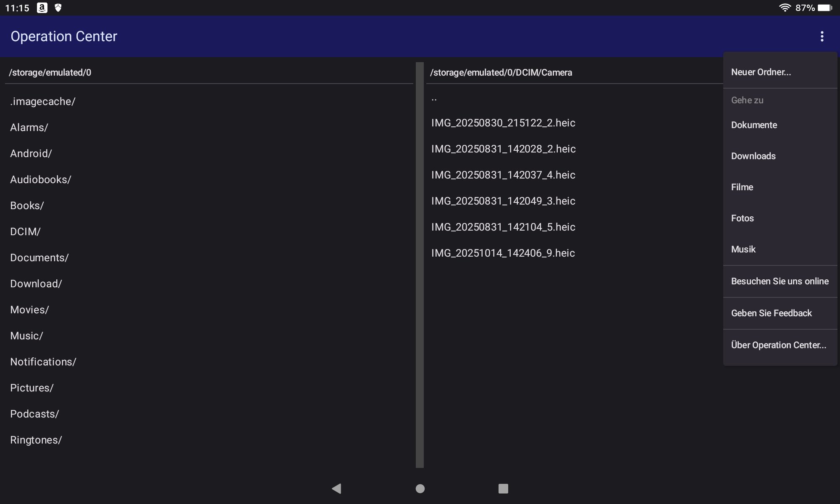Open "Über Operation Center..." entry
The width and height of the screenshot is (840, 504).
(x=778, y=345)
